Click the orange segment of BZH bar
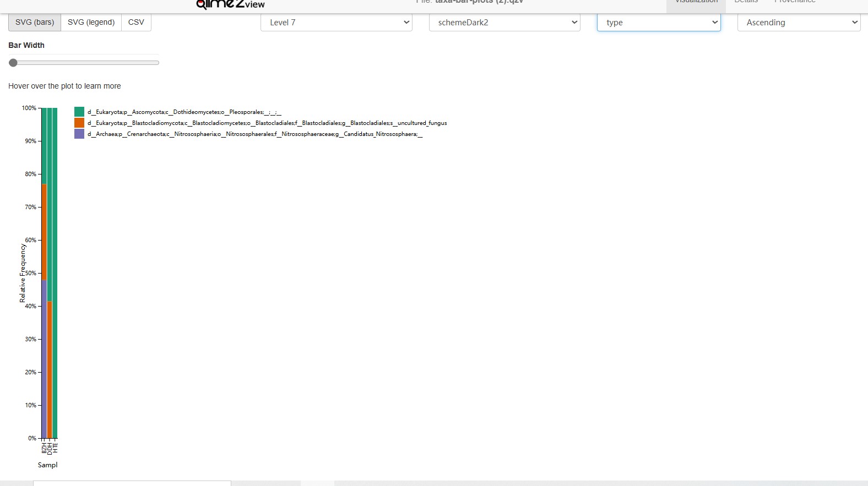 tap(44, 231)
